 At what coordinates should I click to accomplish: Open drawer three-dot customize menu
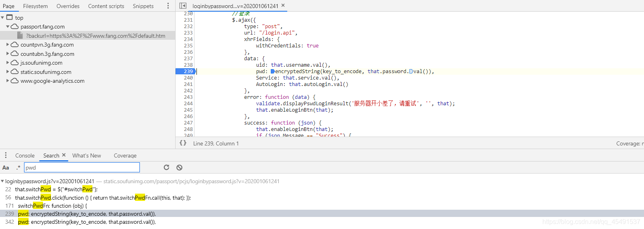pyautogui.click(x=6, y=155)
